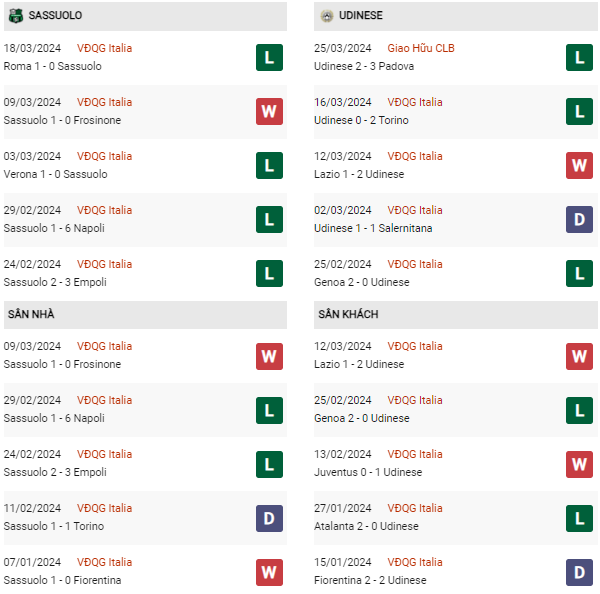Click loss badge for Udinese 2-3 Padova
The width and height of the screenshot is (600, 594).
[x=579, y=57]
